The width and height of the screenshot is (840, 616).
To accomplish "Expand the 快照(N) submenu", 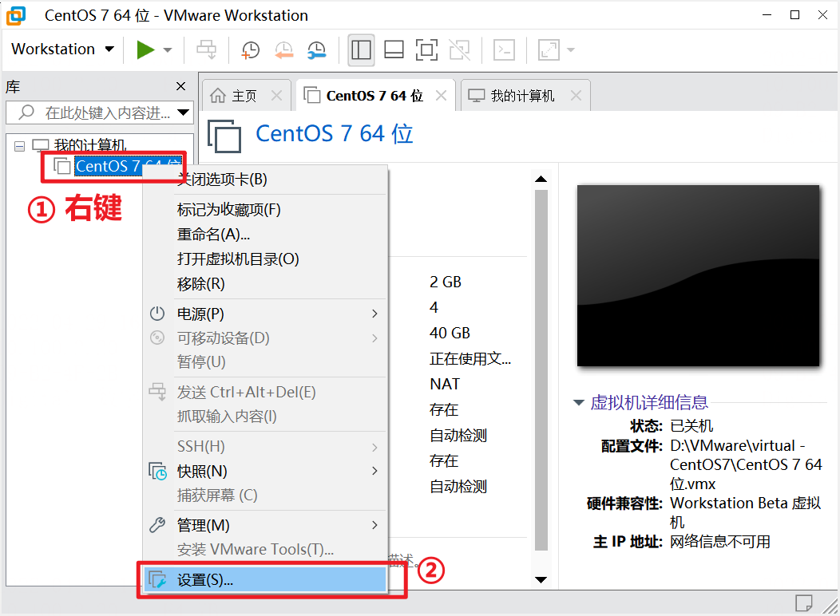I will (264, 471).
